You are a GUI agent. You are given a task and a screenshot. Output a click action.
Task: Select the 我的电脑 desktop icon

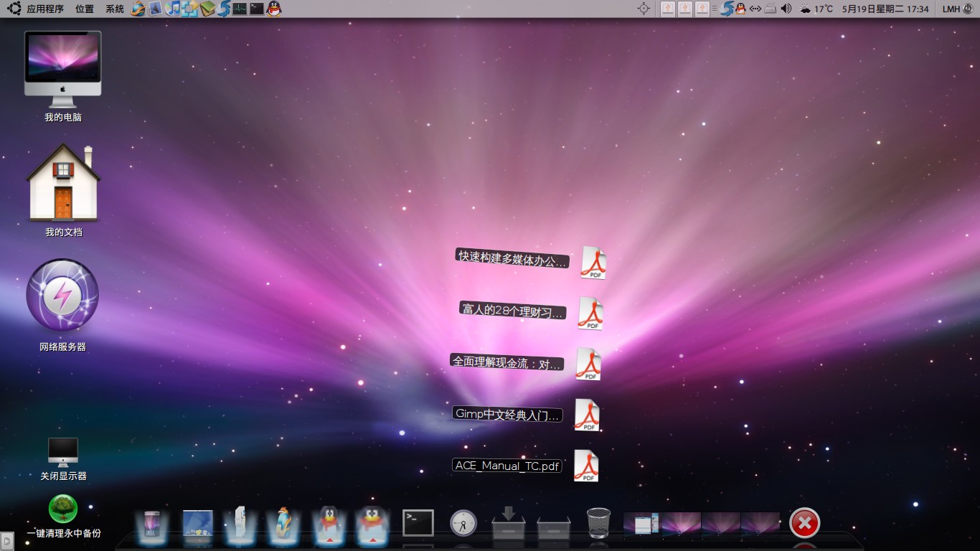tap(63, 76)
